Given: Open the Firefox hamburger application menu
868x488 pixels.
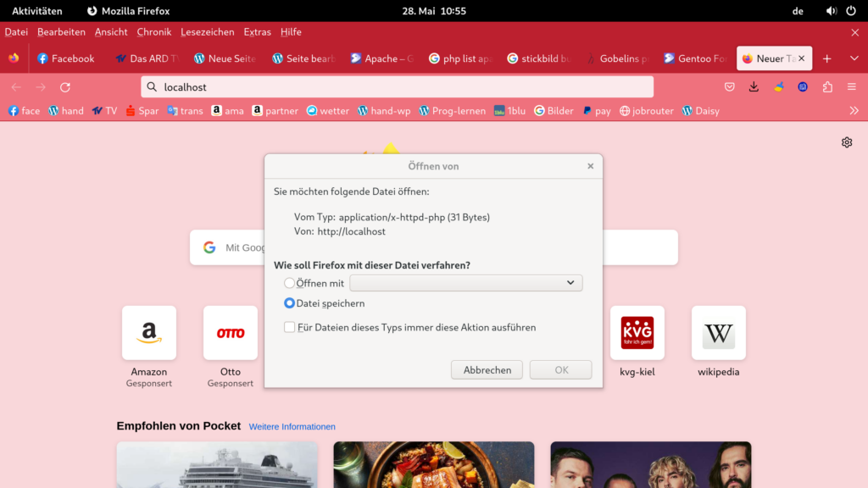Looking at the screenshot, I should tap(852, 87).
